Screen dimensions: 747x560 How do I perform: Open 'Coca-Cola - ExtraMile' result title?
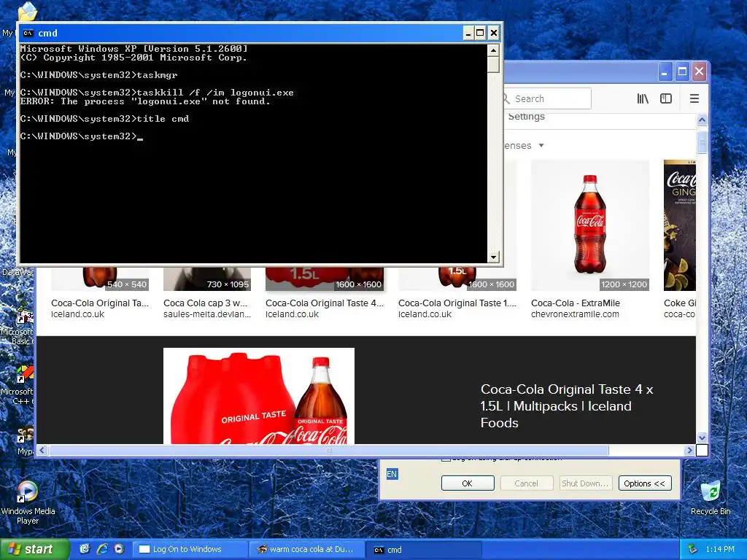(576, 303)
